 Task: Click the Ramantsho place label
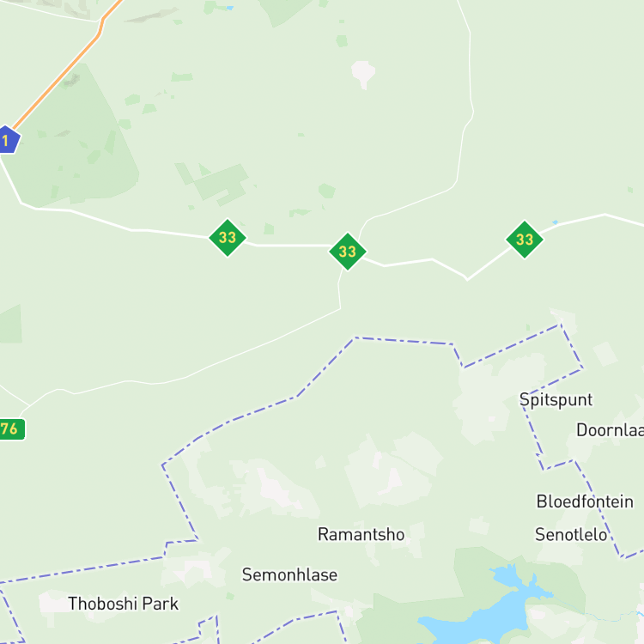pyautogui.click(x=361, y=534)
